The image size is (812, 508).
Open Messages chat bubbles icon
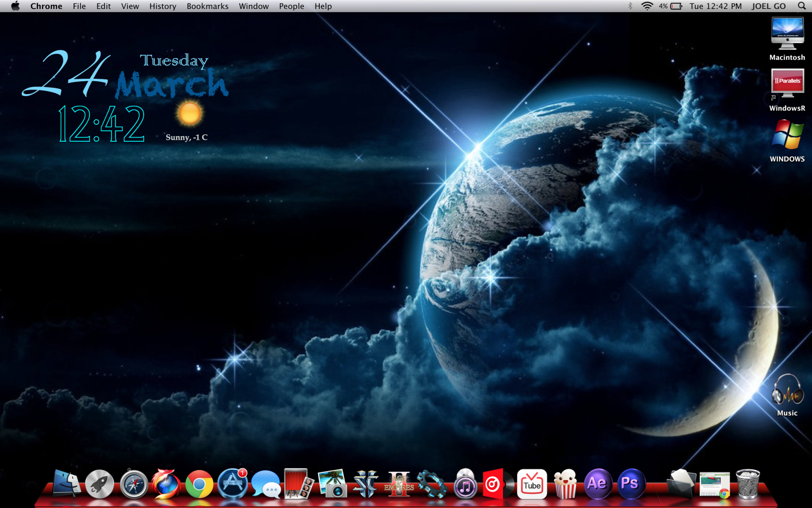click(265, 484)
